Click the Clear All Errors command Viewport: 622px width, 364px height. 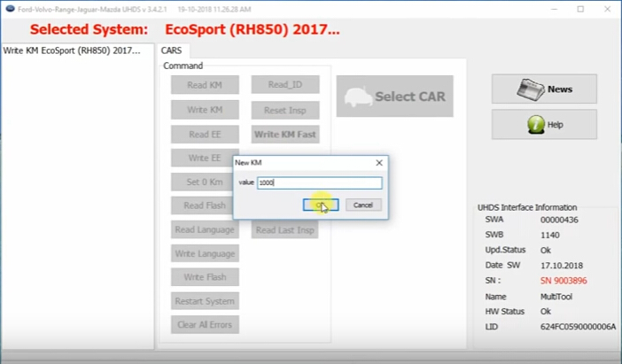tap(205, 325)
